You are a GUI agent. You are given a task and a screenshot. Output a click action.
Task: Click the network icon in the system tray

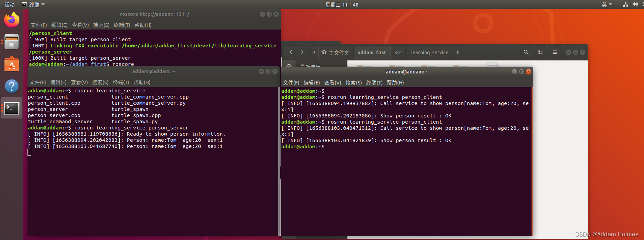(625, 4)
